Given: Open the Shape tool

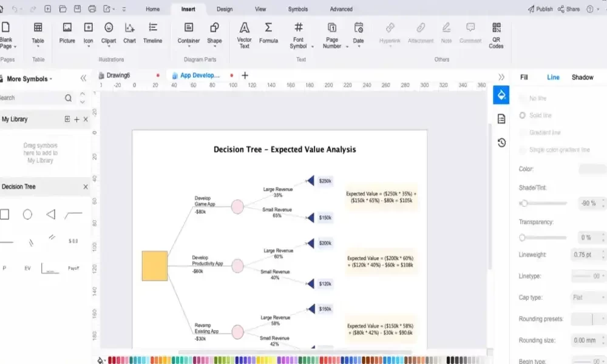Looking at the screenshot, I should pyautogui.click(x=214, y=34).
